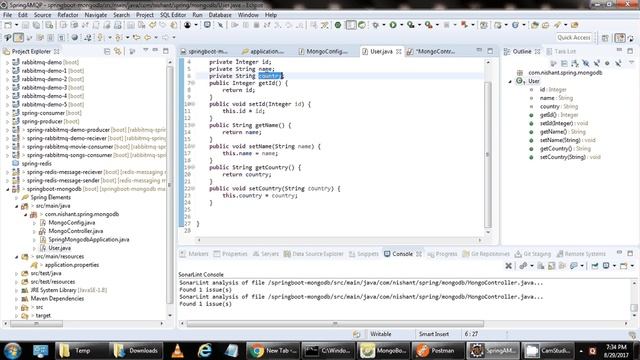The image size is (640, 360).
Task: Click the Remove All Terminated X in Console
Action: tap(508, 266)
